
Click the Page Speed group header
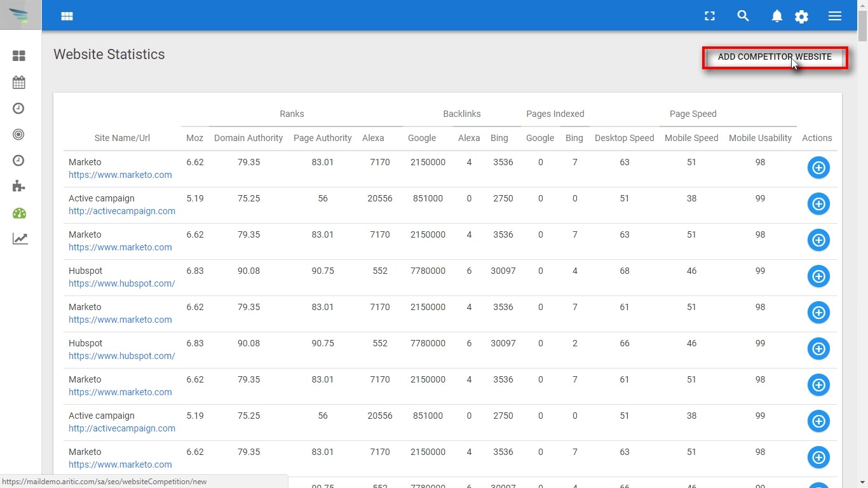click(693, 114)
